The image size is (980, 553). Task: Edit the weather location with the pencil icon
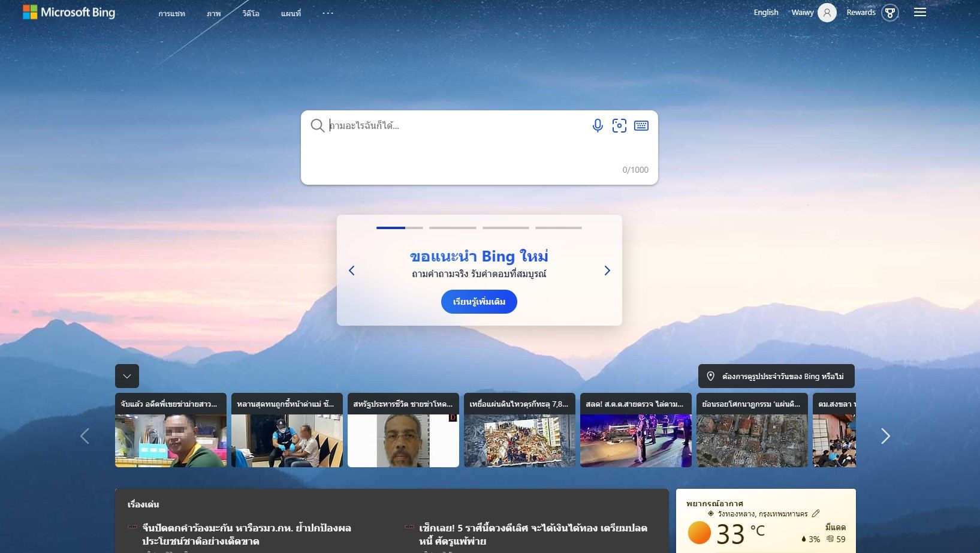click(816, 513)
